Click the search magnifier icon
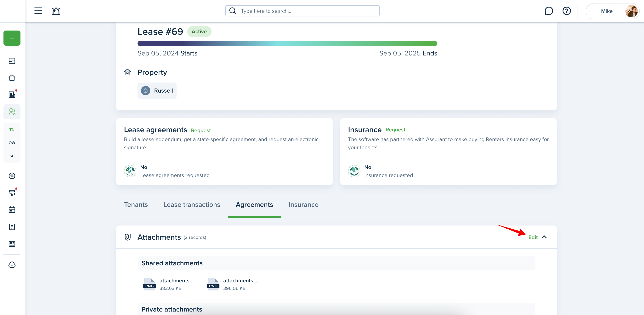 pos(233,11)
